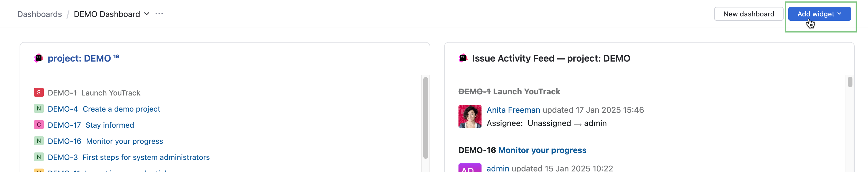Open the Add widget dropdown
The image size is (868, 172).
click(x=819, y=14)
